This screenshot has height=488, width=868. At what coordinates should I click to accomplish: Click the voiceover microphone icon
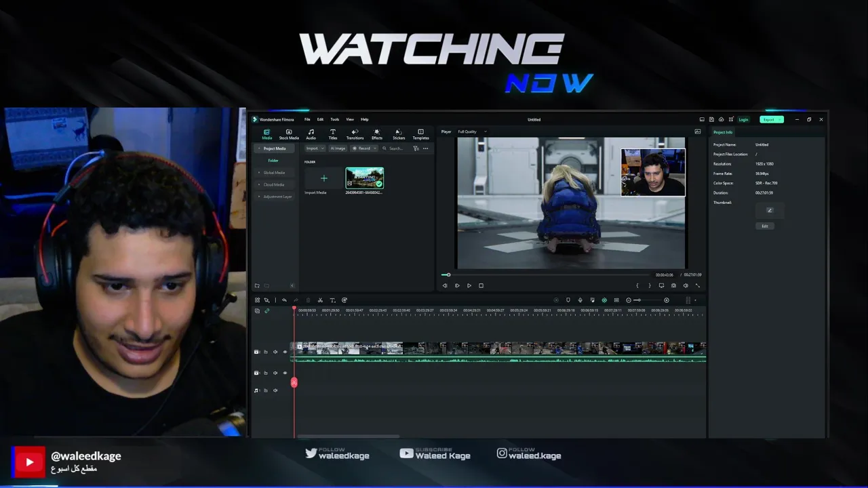tap(580, 300)
